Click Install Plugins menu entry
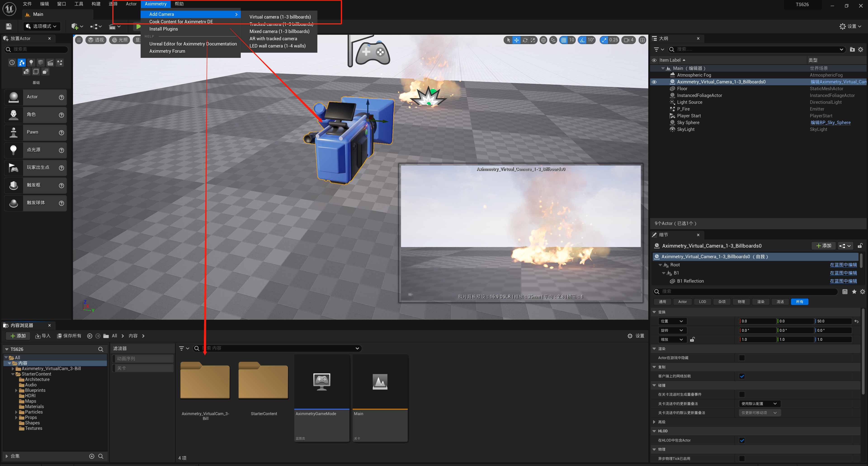 click(163, 29)
